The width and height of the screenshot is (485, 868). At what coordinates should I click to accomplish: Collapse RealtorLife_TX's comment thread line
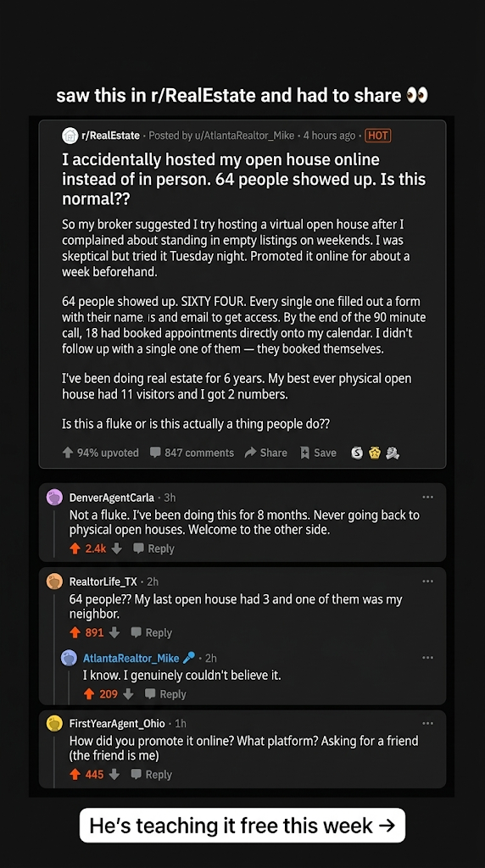pos(53,648)
